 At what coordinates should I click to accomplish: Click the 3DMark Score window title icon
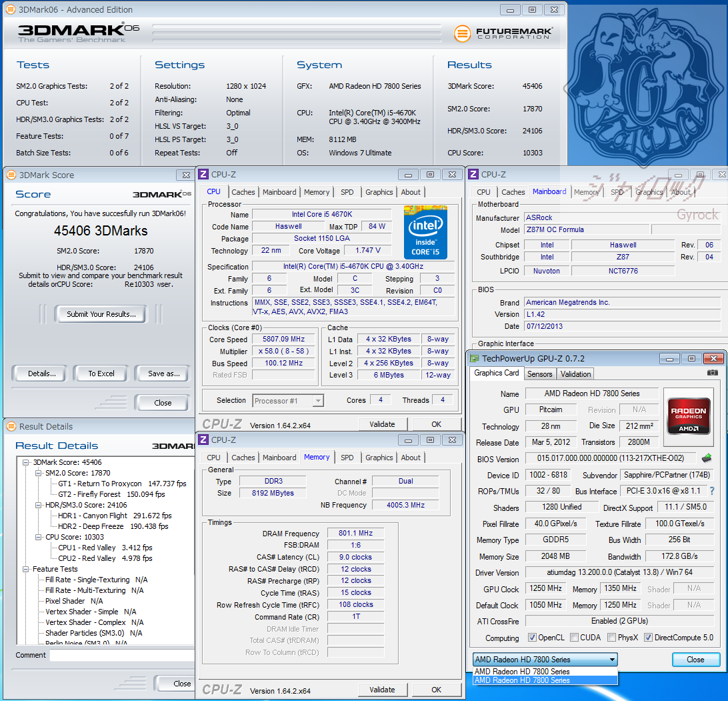pos(11,175)
